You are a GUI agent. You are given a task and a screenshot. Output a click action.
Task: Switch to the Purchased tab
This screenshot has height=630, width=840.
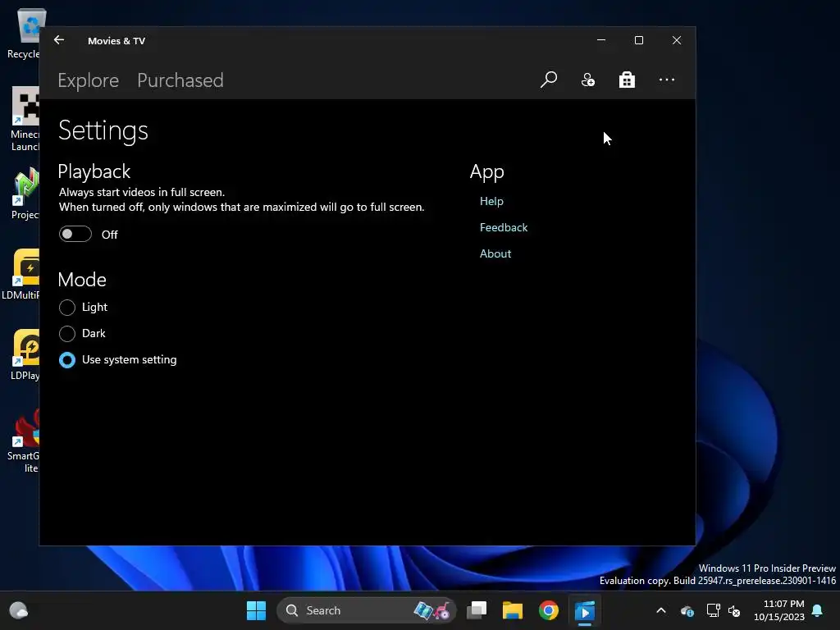pos(180,80)
